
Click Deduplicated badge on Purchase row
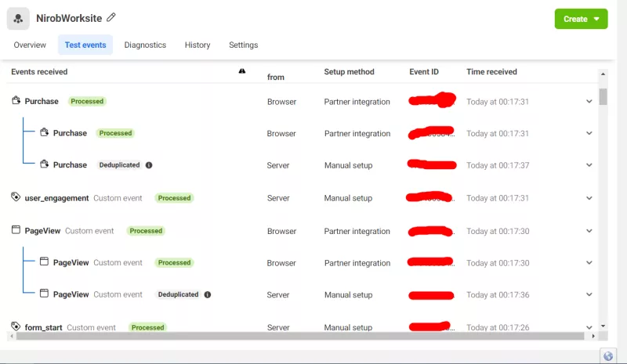click(120, 165)
